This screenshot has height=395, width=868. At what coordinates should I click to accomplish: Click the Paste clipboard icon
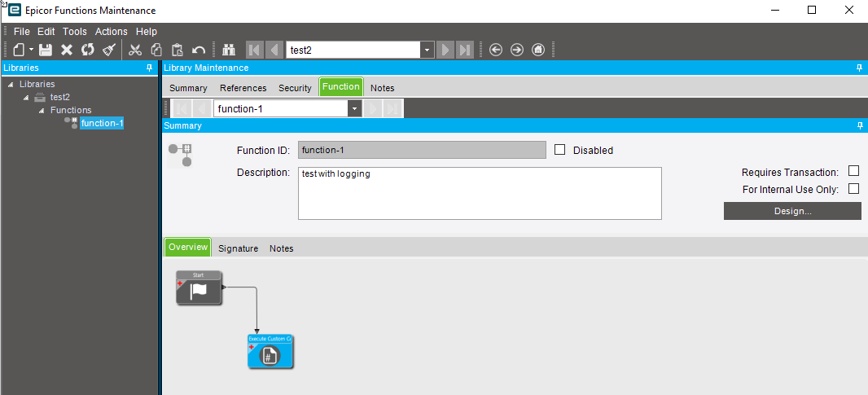[178, 50]
